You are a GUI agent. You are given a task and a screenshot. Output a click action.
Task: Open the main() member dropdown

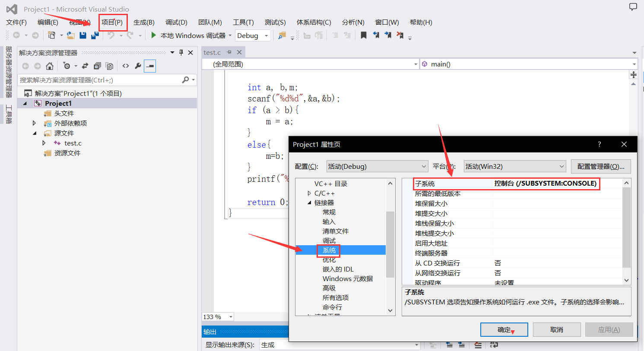[x=529, y=64]
